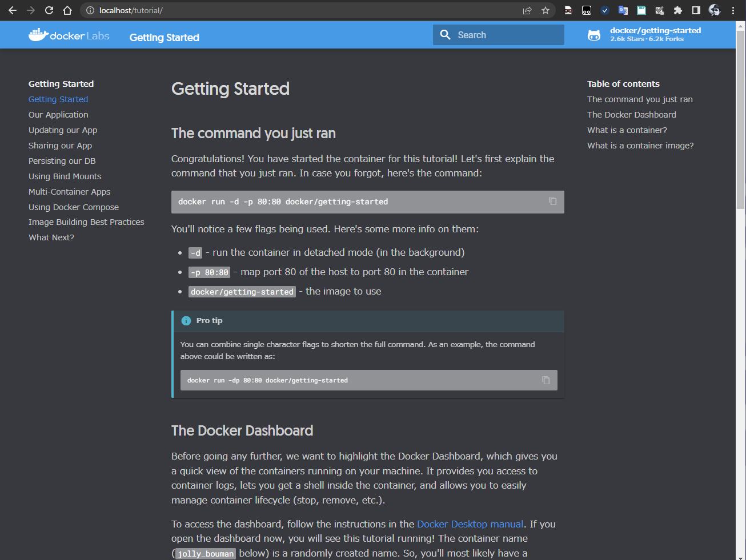Click the vertical scrollbar thumb

coord(740,120)
